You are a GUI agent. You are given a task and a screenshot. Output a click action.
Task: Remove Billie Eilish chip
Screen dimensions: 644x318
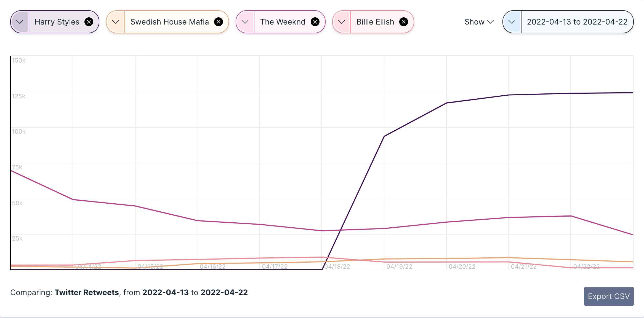[x=404, y=22]
